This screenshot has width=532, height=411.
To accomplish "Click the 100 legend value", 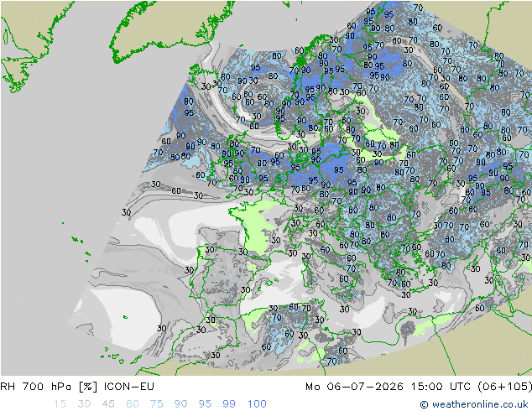I will coord(257,404).
